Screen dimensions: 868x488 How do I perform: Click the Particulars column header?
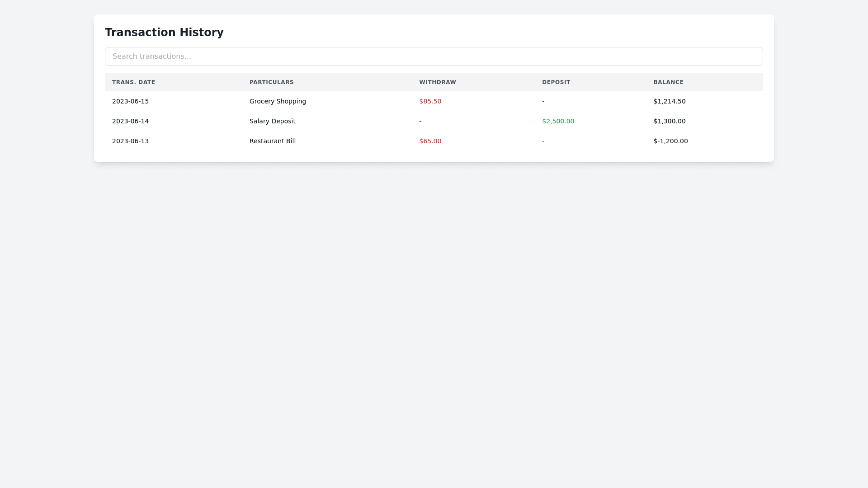271,82
